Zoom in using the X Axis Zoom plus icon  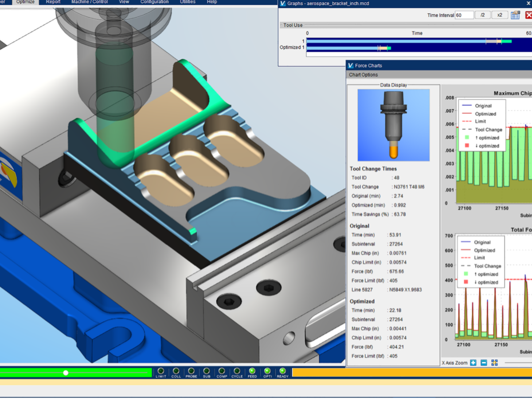473,362
